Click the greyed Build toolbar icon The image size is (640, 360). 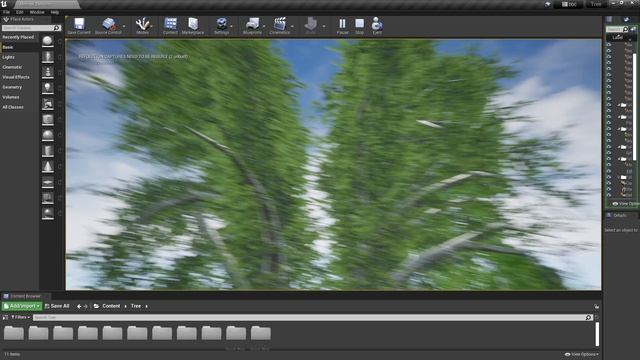(311, 25)
